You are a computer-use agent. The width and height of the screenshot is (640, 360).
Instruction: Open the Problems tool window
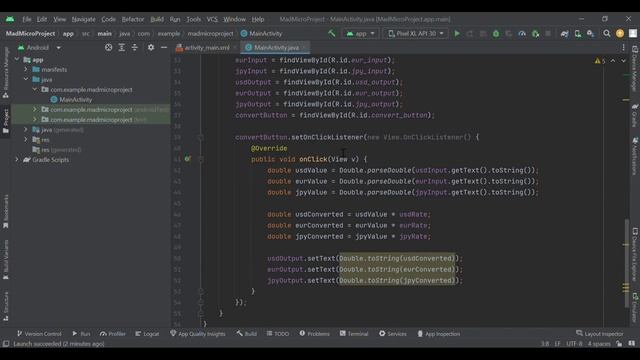(x=314, y=334)
